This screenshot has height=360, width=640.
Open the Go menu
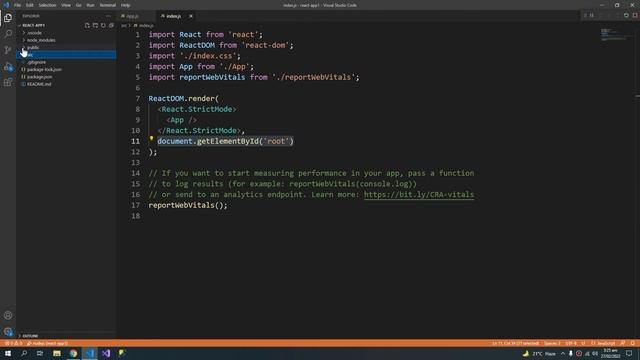coord(79,5)
